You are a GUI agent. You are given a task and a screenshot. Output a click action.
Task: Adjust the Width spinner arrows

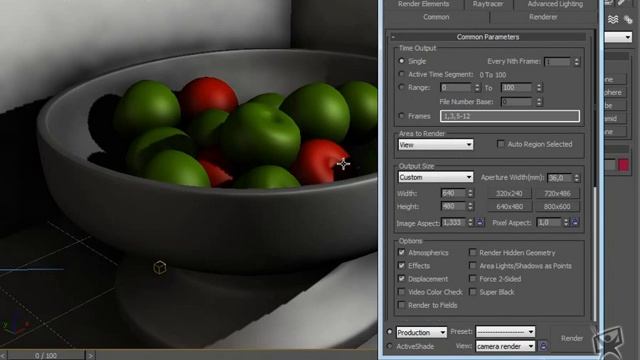(470, 193)
